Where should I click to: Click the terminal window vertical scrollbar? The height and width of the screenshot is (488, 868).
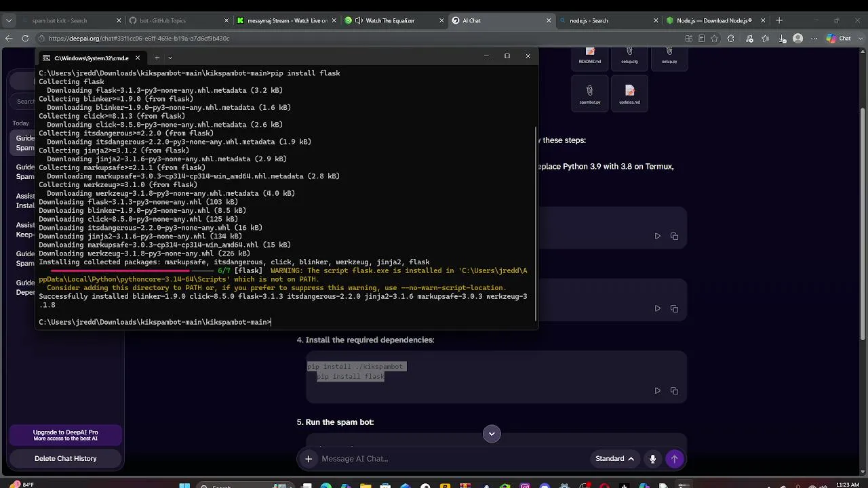[x=536, y=224]
